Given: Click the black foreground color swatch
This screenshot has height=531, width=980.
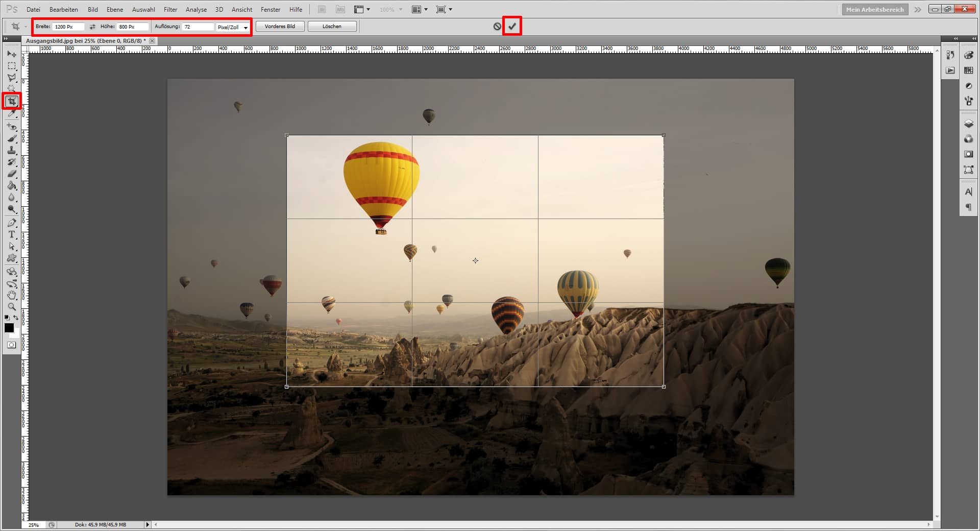Looking at the screenshot, I should (9, 328).
